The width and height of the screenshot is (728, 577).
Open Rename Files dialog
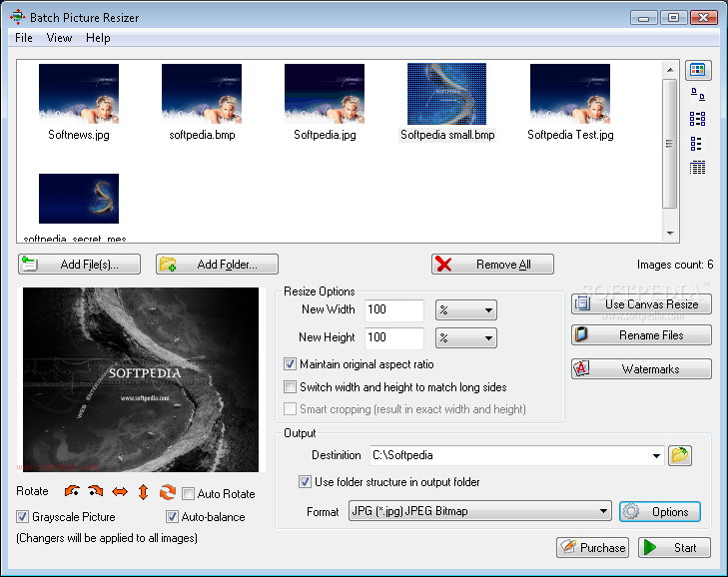tap(641, 335)
